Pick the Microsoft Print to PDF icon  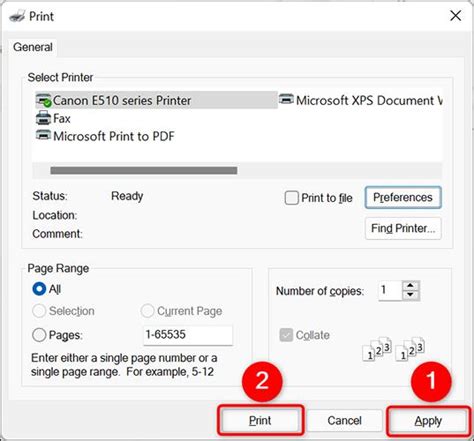tap(43, 135)
